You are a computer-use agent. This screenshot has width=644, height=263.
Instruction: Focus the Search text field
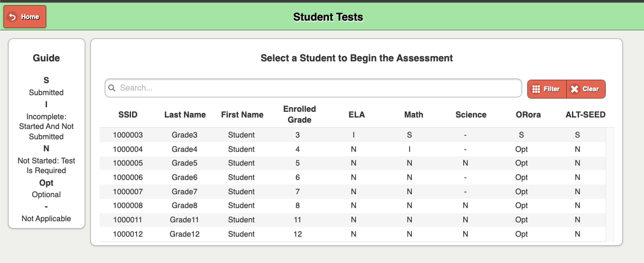pos(313,88)
